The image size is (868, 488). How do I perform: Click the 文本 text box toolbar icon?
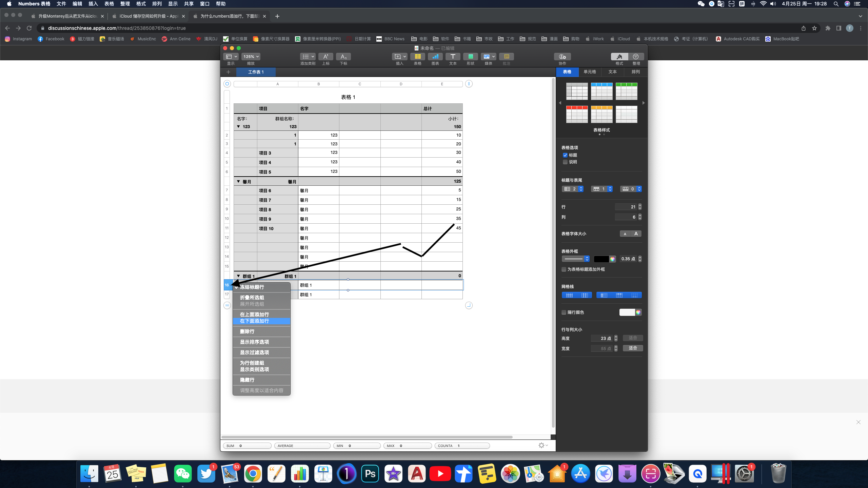[453, 57]
